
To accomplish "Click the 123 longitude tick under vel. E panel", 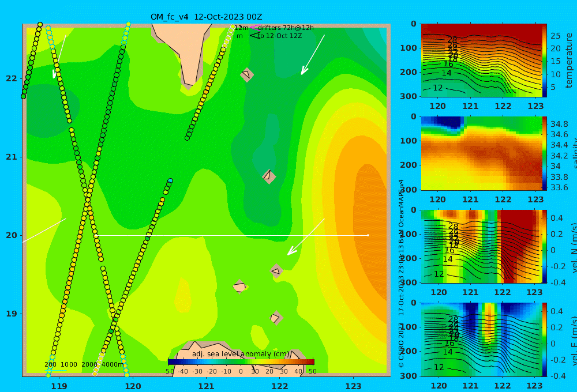I will click(535, 386).
